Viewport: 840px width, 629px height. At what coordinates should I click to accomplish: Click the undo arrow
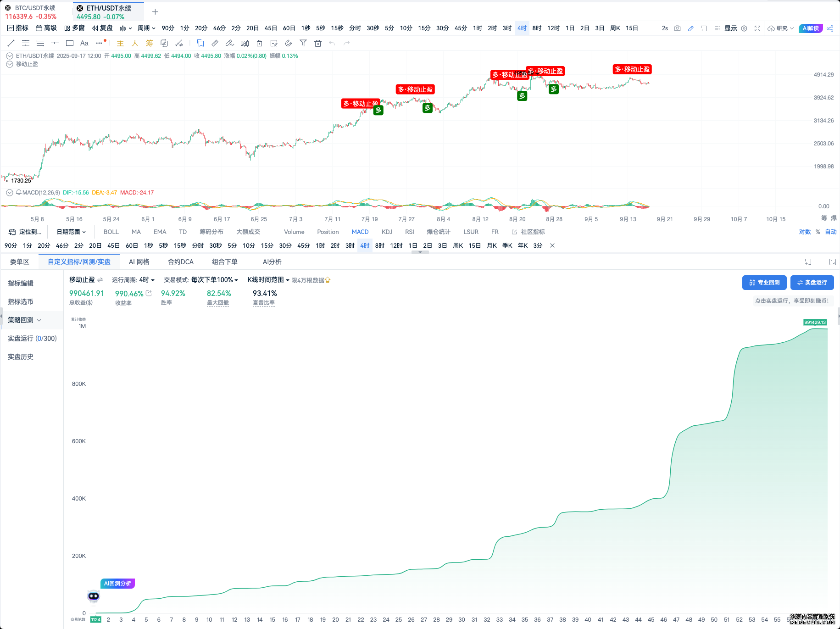pyautogui.click(x=332, y=43)
